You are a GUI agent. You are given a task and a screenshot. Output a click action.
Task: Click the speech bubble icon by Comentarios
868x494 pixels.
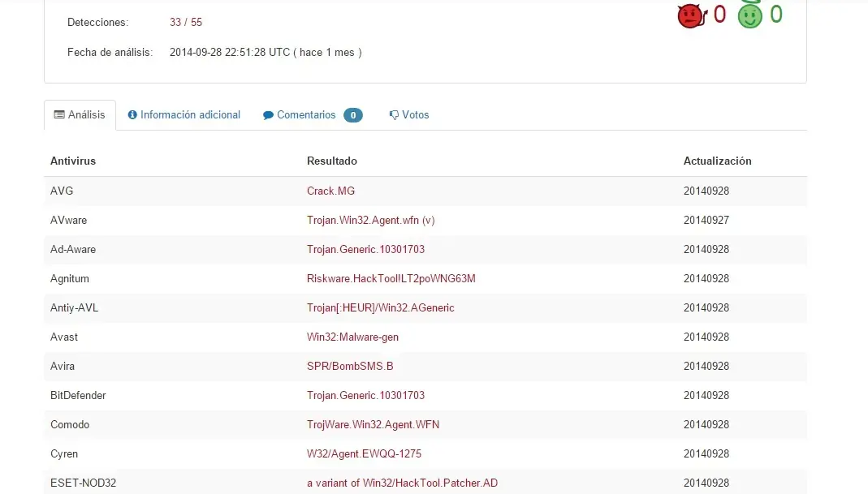click(x=268, y=115)
